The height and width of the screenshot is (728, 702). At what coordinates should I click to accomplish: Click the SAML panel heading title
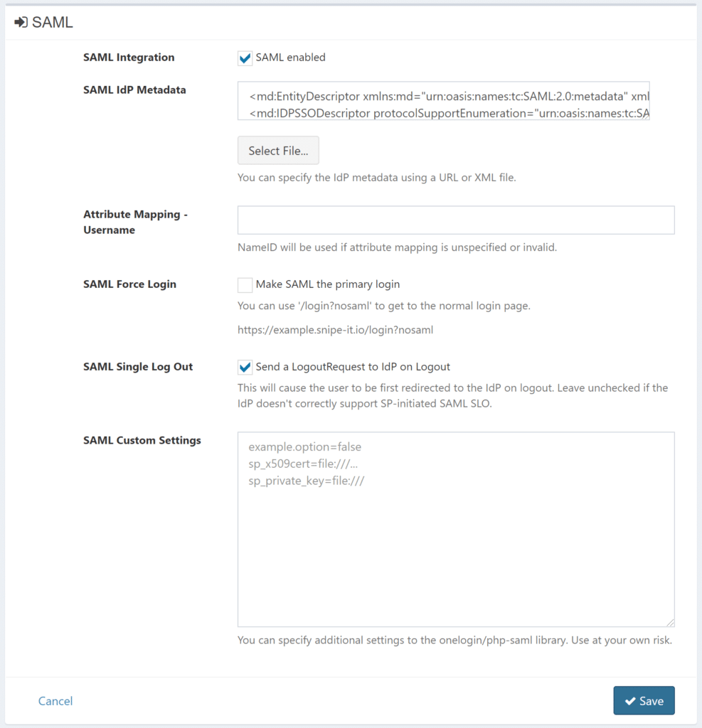click(53, 23)
